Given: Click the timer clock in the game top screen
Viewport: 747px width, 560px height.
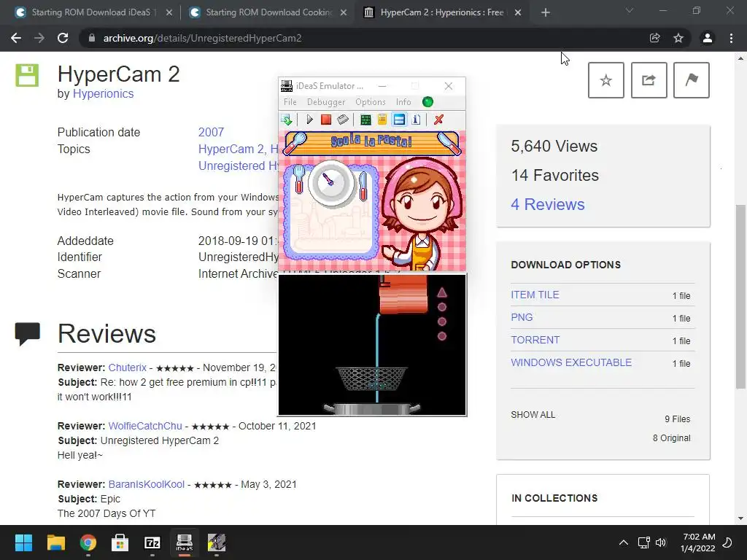Looking at the screenshot, I should pos(331,183).
